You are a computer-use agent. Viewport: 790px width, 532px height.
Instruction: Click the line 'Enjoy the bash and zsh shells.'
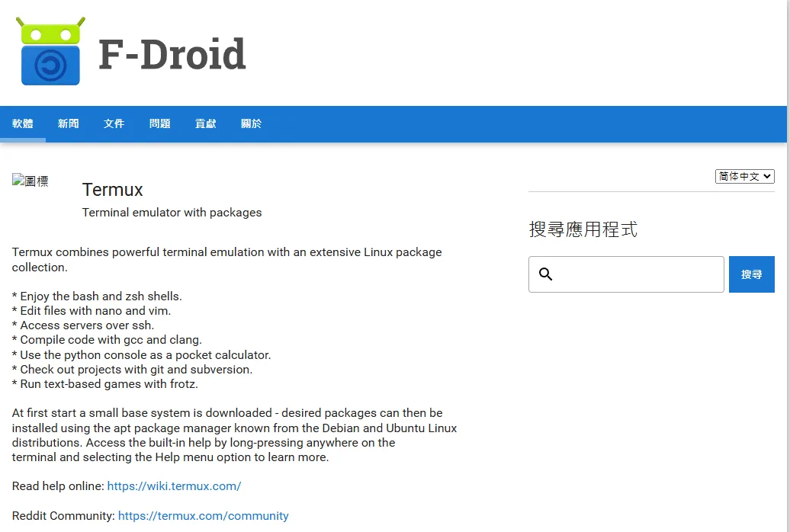coord(97,296)
